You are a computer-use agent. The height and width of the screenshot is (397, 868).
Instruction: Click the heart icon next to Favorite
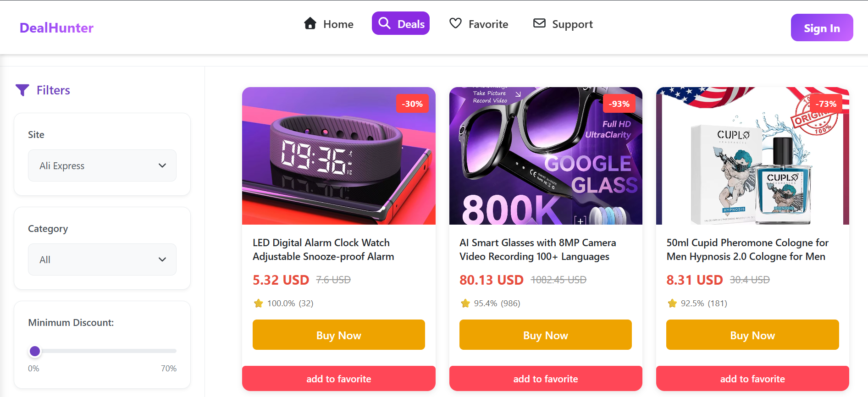tap(455, 23)
